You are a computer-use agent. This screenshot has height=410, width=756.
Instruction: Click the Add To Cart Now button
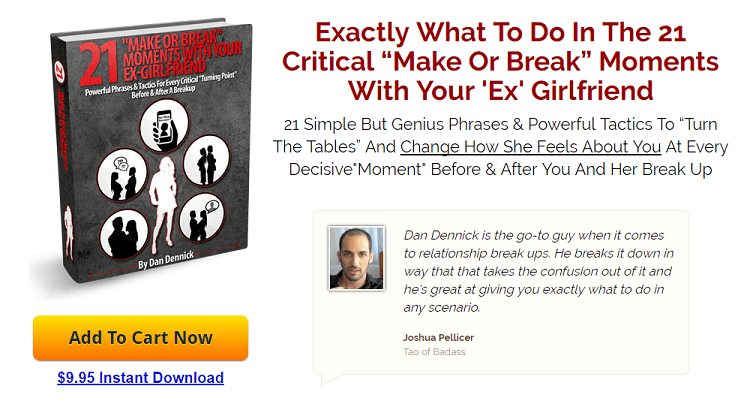point(140,338)
